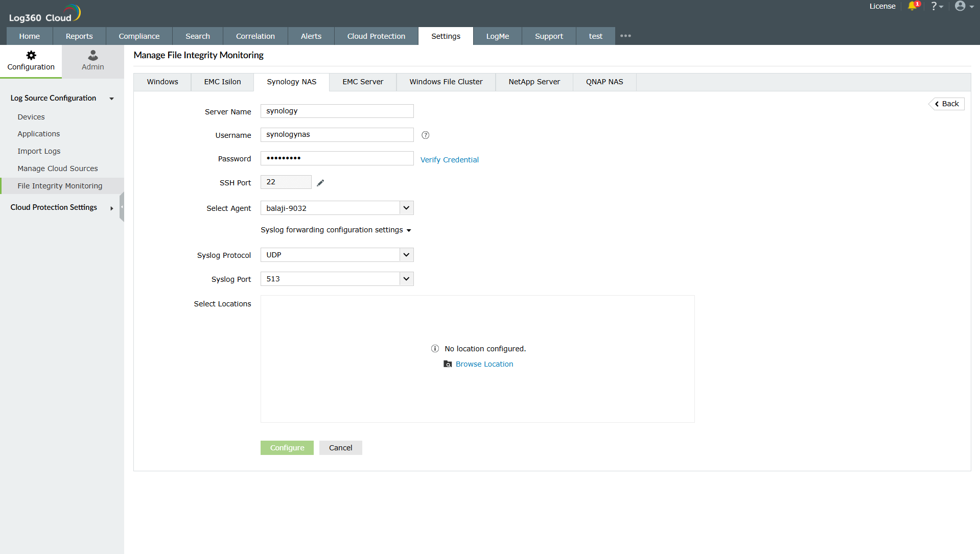Open the ellipsis for more navigation tabs
980x554 pixels.
point(625,36)
